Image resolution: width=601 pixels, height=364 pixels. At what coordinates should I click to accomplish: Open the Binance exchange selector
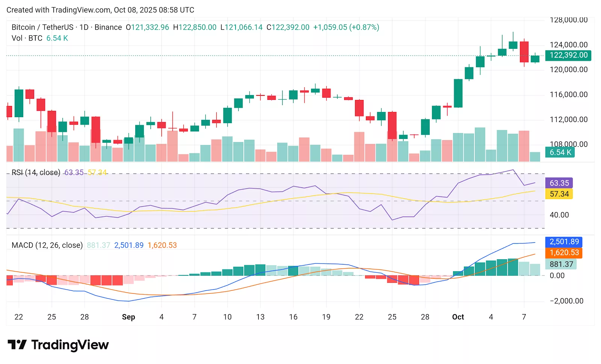coord(107,27)
